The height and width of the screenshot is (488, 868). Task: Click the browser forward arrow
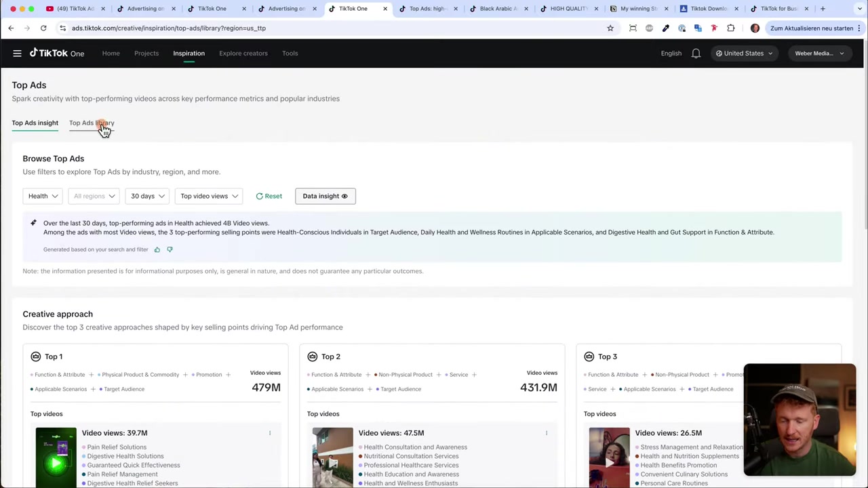pos(27,28)
